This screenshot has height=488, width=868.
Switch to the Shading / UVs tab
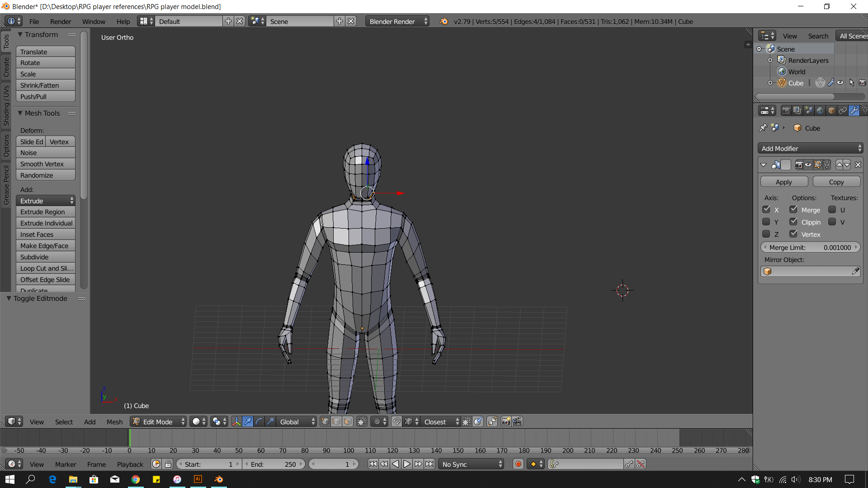(6, 106)
